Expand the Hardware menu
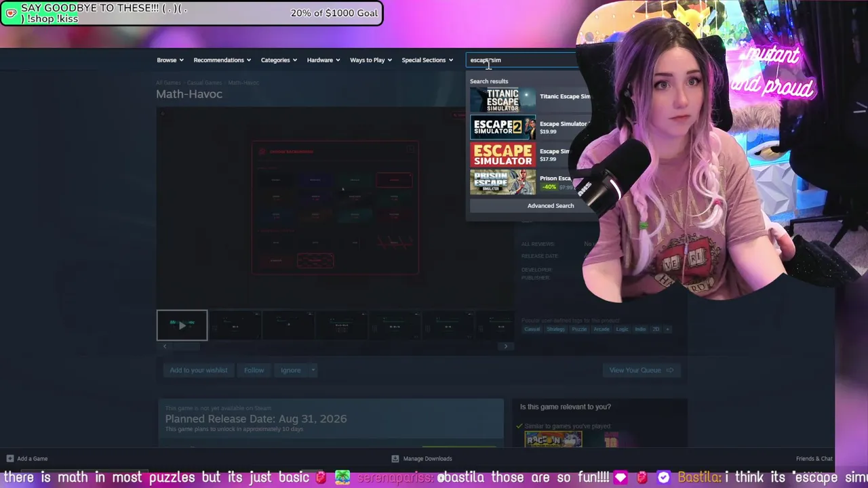This screenshot has height=488, width=868. pos(323,60)
